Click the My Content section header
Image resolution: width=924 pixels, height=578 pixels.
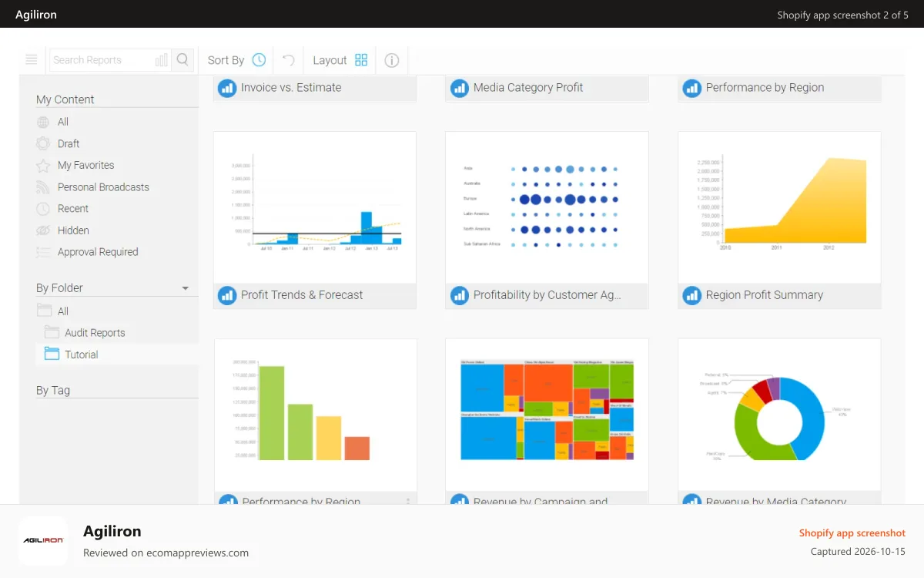[65, 99]
